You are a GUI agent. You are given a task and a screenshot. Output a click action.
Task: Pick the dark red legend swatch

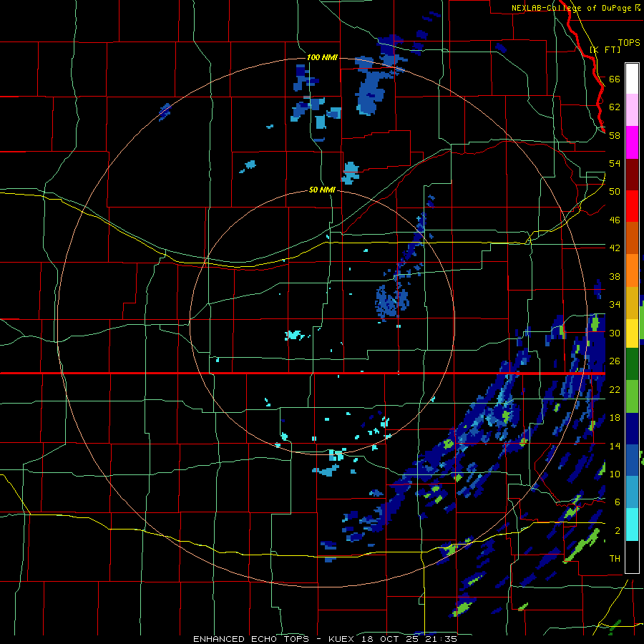[x=632, y=175]
